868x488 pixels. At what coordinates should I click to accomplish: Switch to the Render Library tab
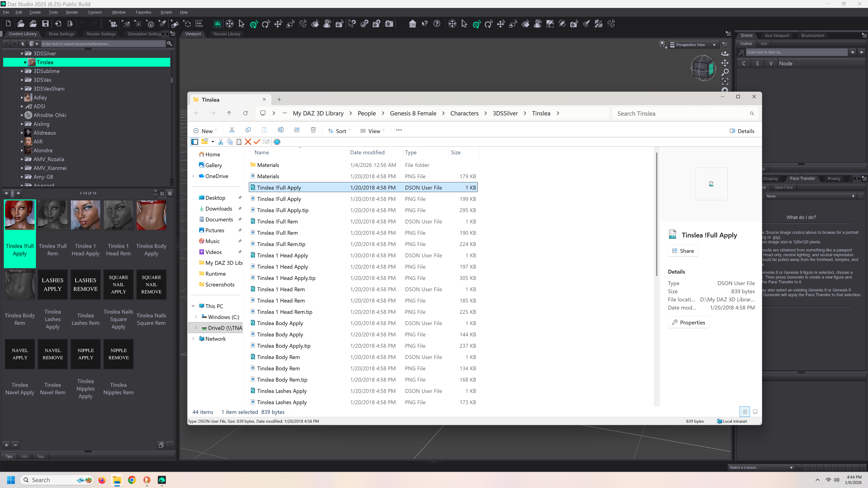[x=226, y=34]
